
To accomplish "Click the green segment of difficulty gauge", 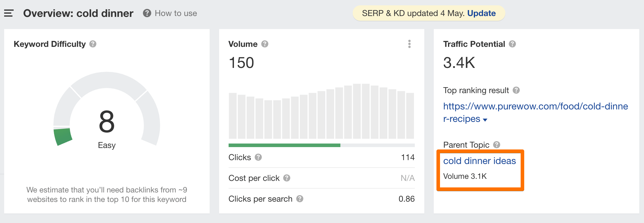I will tap(63, 136).
